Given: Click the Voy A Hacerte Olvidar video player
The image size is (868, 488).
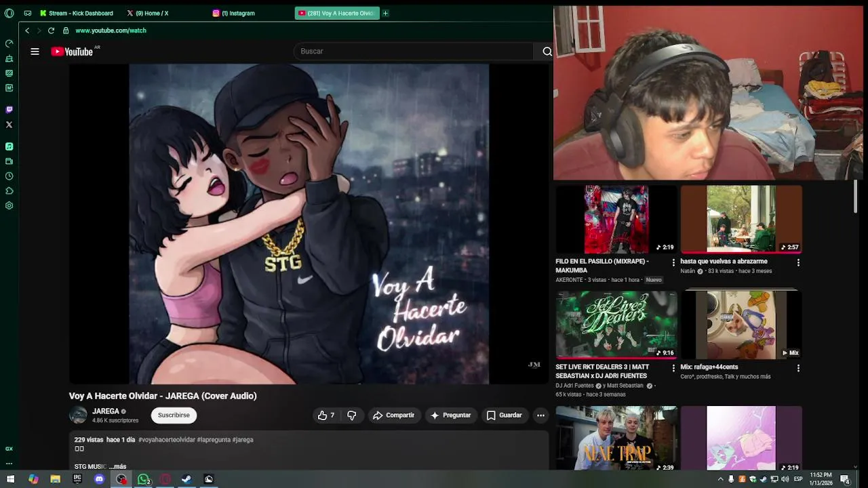Looking at the screenshot, I should [309, 224].
